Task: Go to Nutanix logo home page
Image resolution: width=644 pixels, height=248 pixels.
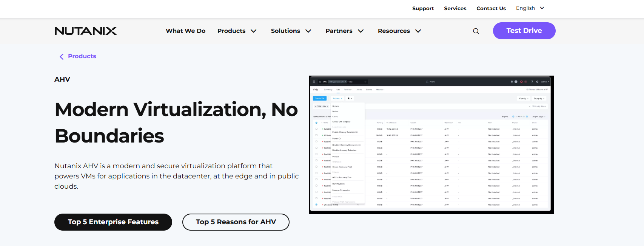Action: pos(86,31)
